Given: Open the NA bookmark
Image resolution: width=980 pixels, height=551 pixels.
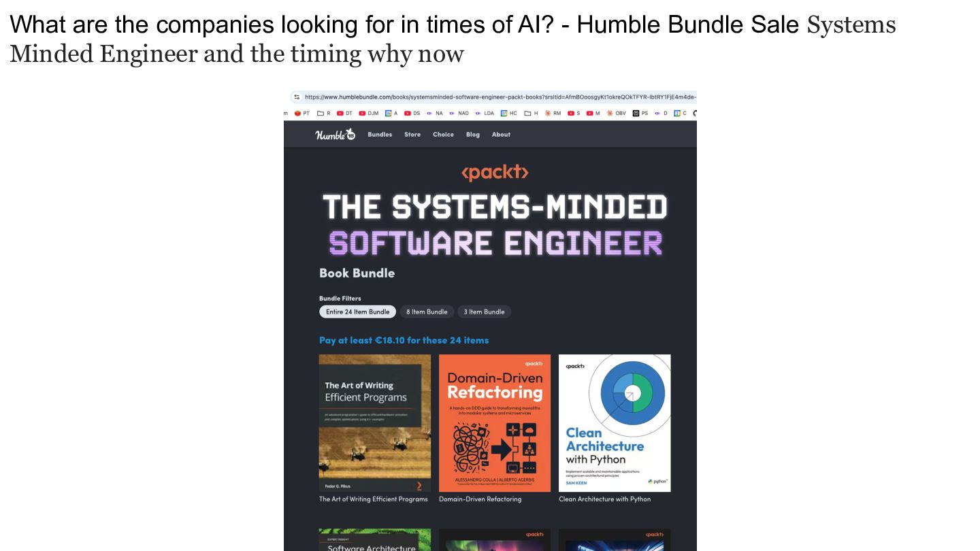Looking at the screenshot, I should [x=434, y=114].
